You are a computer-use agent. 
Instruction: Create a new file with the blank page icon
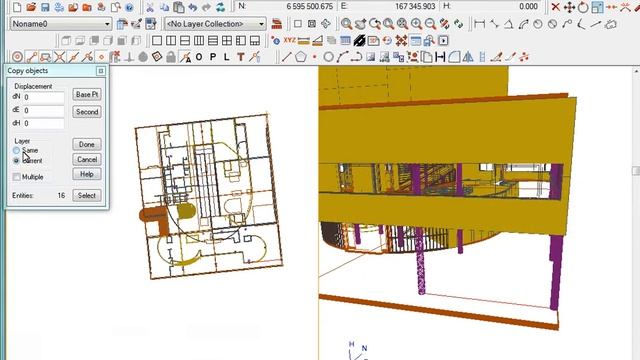click(x=17, y=7)
